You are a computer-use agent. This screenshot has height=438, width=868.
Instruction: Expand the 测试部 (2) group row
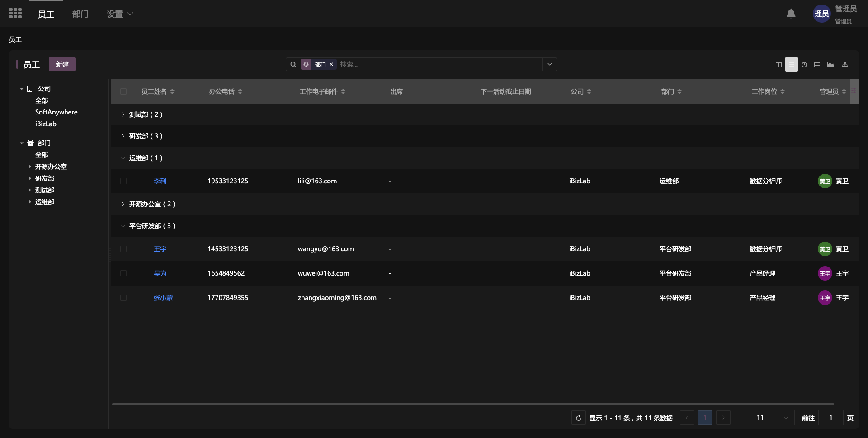pyautogui.click(x=123, y=114)
